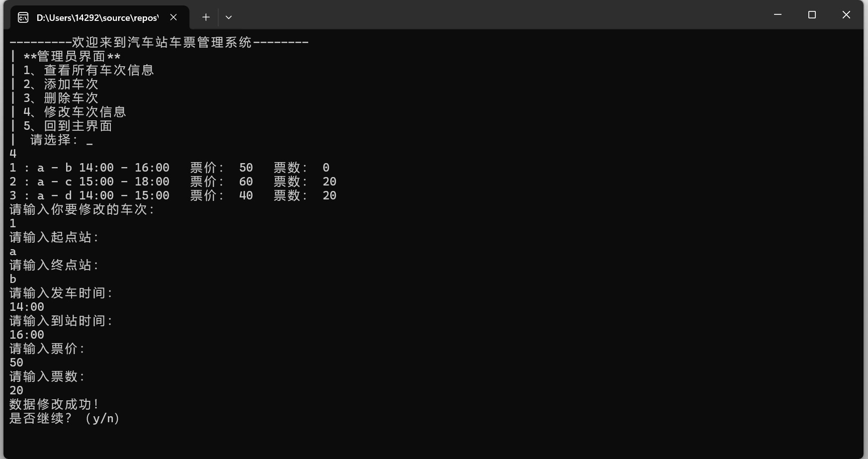
Task: Click the prompt 请输入票数:
Action: (47, 376)
